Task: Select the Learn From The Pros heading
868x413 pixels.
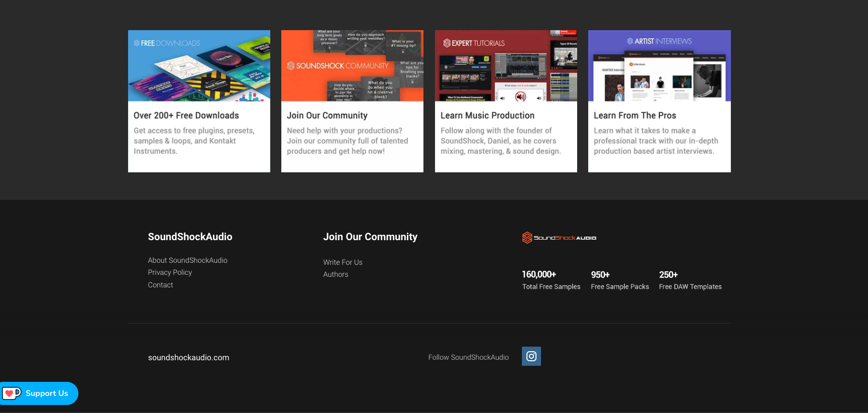Action: [634, 116]
